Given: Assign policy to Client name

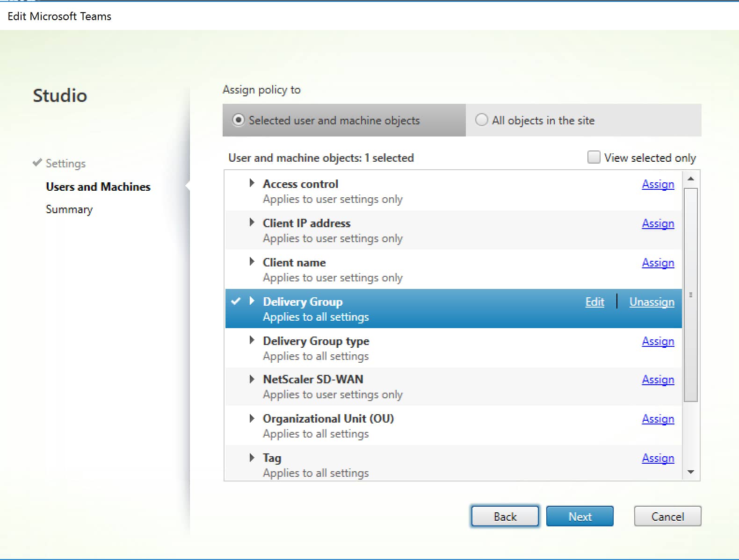Looking at the screenshot, I should click(x=658, y=263).
